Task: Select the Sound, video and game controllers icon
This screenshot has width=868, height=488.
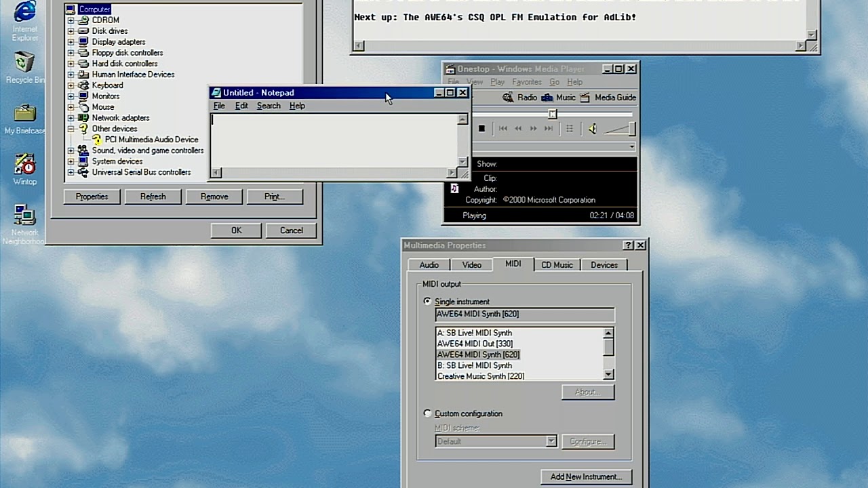Action: tap(83, 150)
